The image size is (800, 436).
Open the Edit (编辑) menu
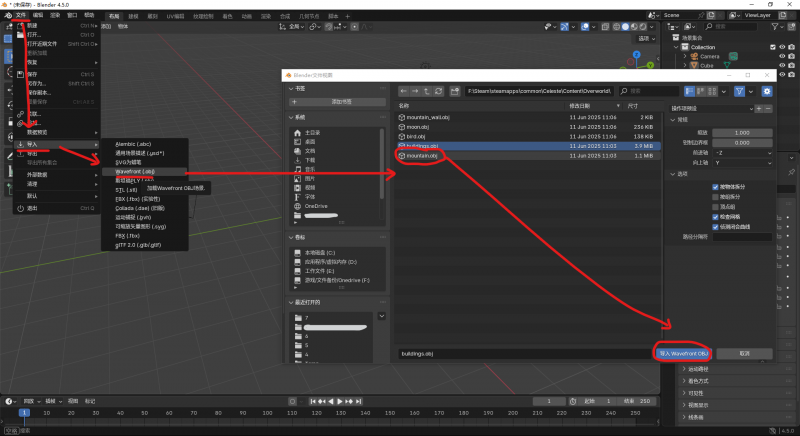pos(38,15)
